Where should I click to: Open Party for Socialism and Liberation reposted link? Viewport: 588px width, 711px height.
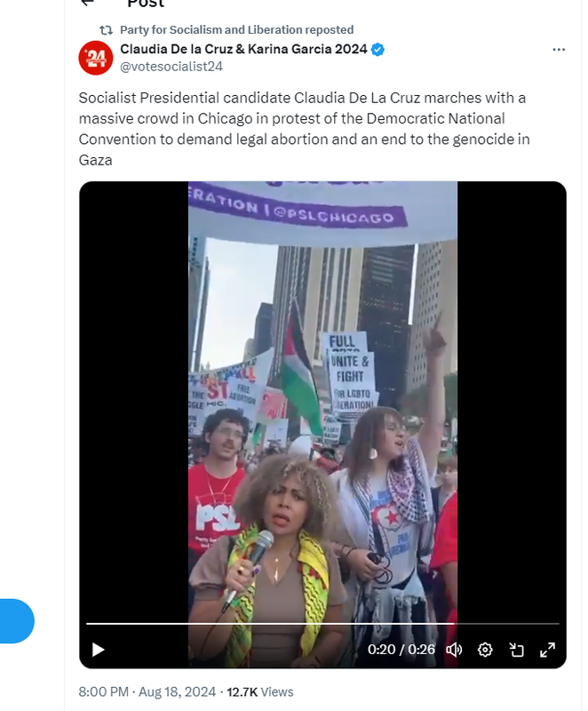(236, 30)
